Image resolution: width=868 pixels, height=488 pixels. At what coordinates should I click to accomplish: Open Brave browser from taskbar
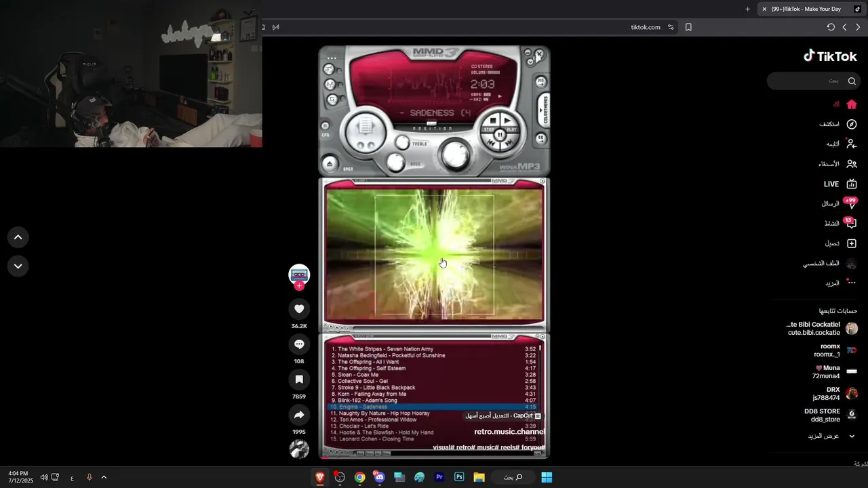point(319,477)
